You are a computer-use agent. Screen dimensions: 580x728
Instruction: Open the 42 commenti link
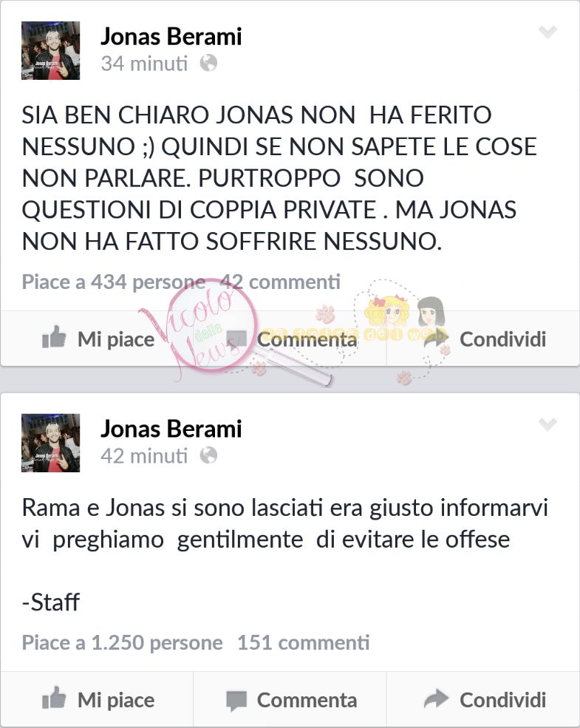(280, 282)
